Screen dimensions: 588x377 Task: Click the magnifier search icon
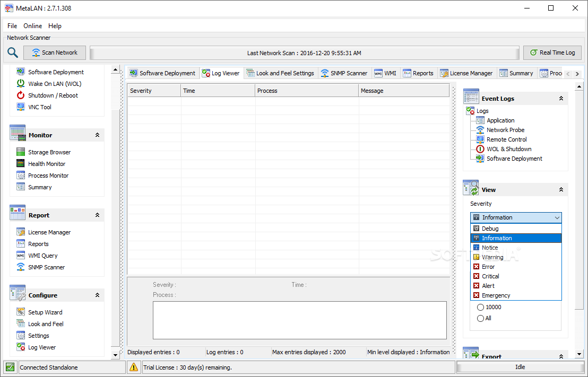(13, 52)
